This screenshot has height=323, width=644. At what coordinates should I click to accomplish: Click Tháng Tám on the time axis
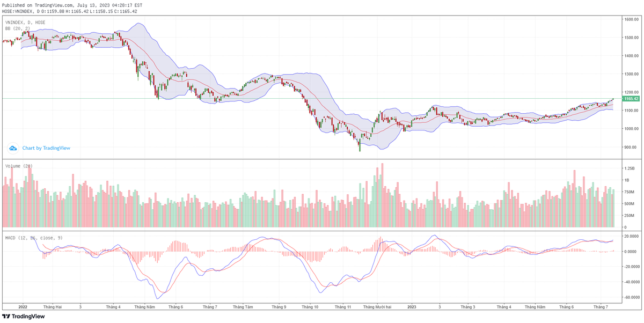[x=243, y=307]
